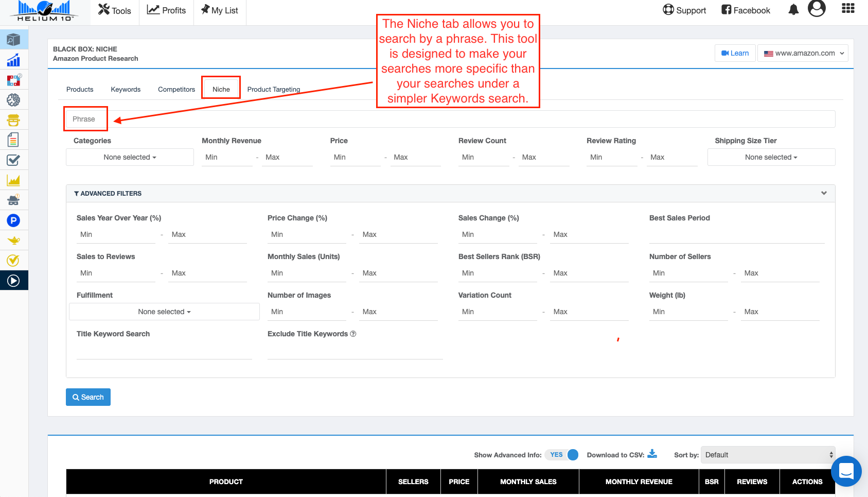Screen dimensions: 868x497
Task: Click the Number of Images Max field
Action: [398, 312]
